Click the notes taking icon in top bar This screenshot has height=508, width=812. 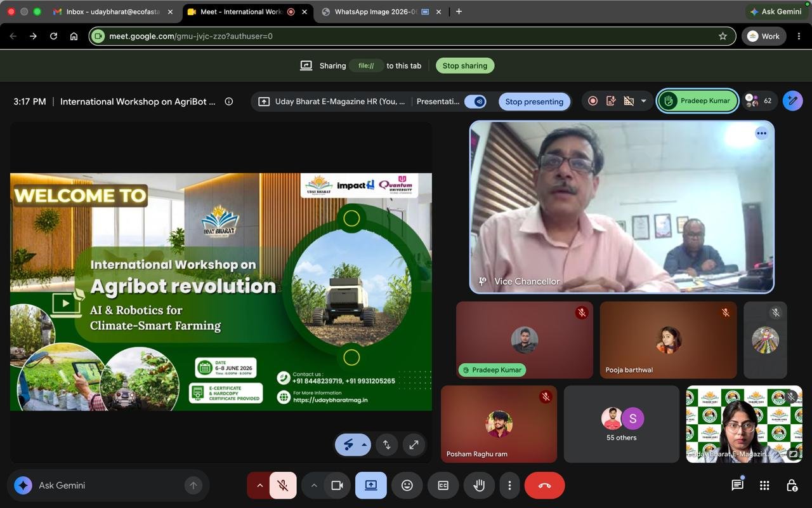(611, 101)
